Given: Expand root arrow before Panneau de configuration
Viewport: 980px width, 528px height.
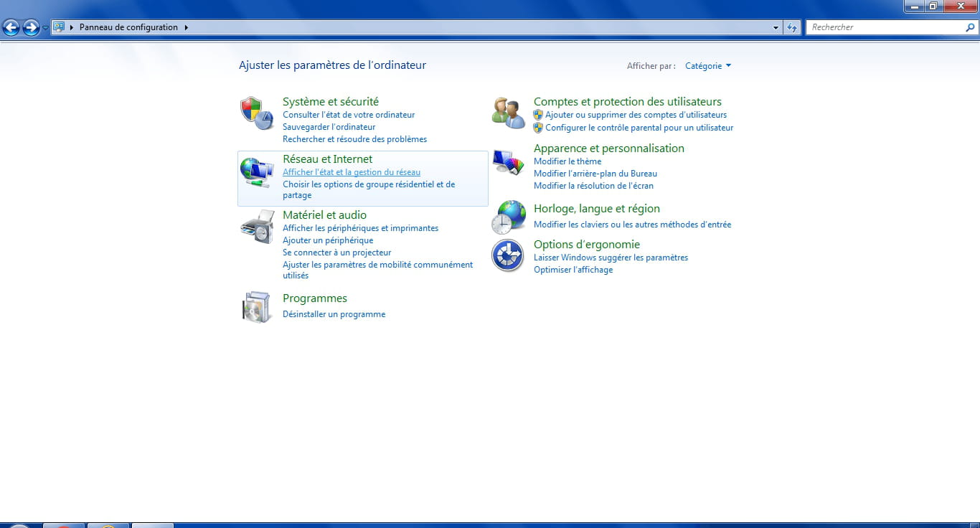Looking at the screenshot, I should [72, 27].
